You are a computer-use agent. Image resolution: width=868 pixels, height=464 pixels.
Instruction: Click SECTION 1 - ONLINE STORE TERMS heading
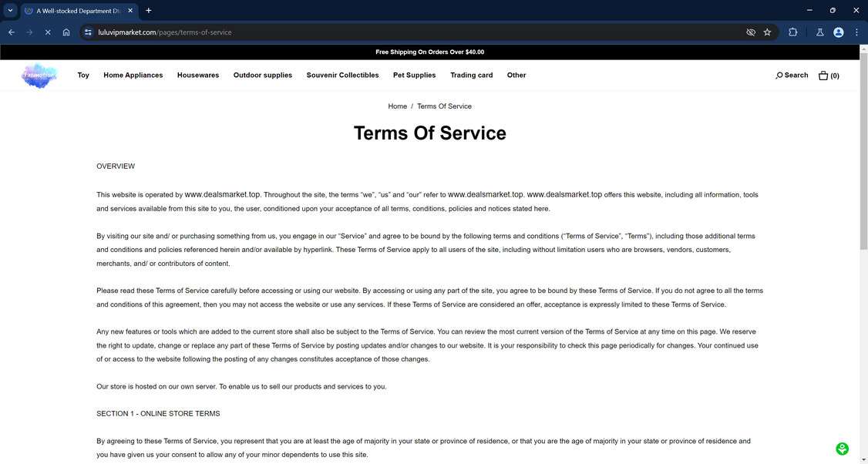pyautogui.click(x=158, y=414)
